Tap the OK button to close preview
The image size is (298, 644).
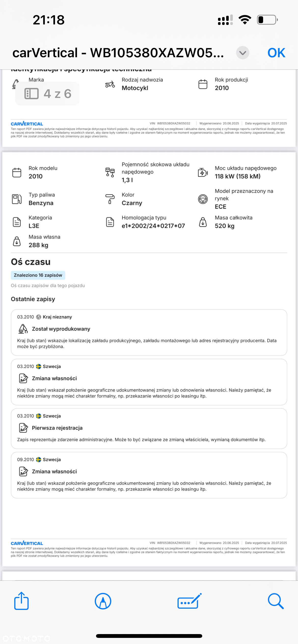[276, 53]
